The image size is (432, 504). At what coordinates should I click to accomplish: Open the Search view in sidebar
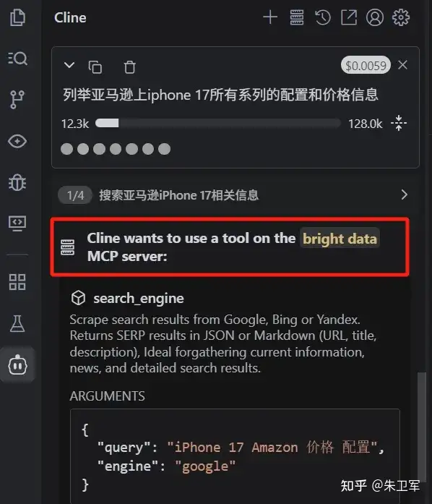(17, 58)
